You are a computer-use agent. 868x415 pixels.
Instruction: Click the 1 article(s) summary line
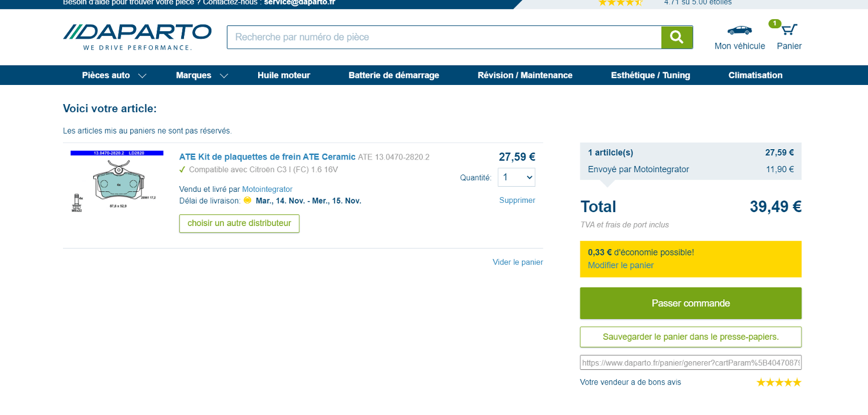(x=691, y=153)
